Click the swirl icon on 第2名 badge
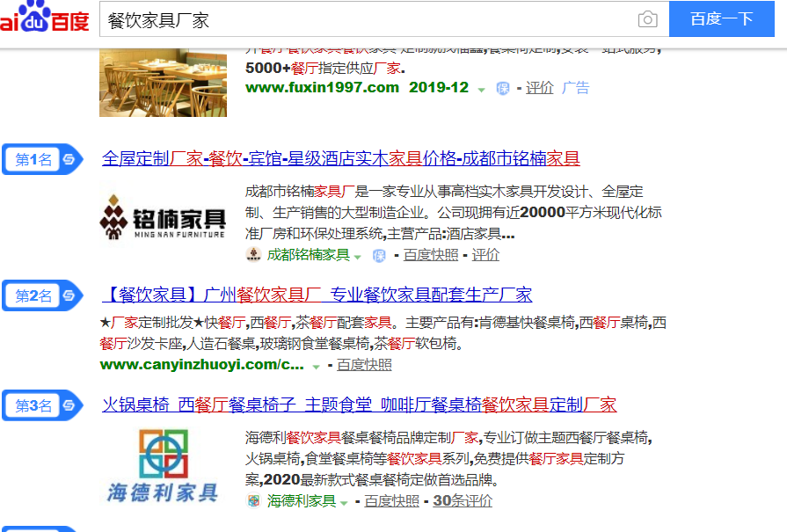The height and width of the screenshot is (532, 787). pos(69,295)
